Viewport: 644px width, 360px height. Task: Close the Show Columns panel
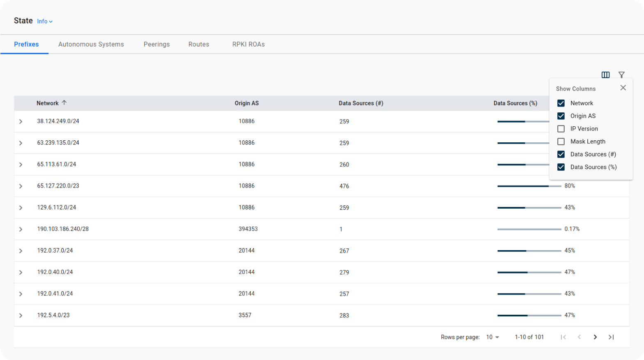tap(623, 88)
